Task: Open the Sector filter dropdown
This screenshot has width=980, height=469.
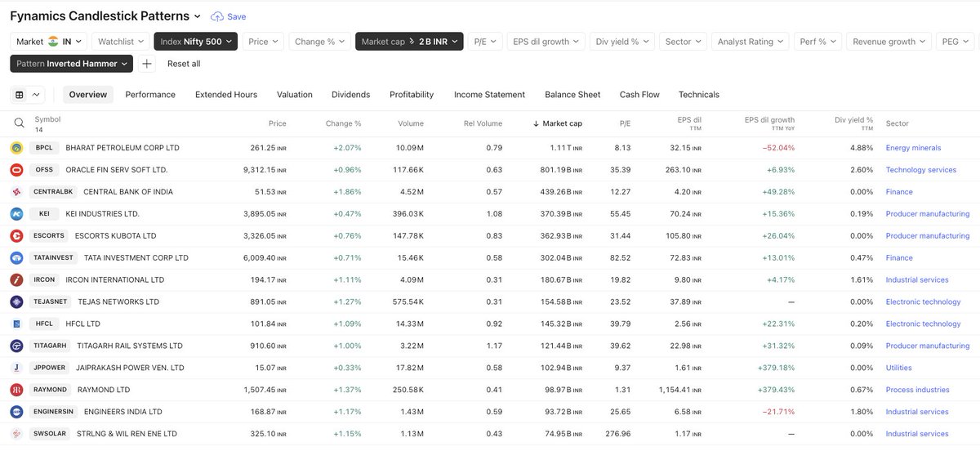Action: click(683, 42)
